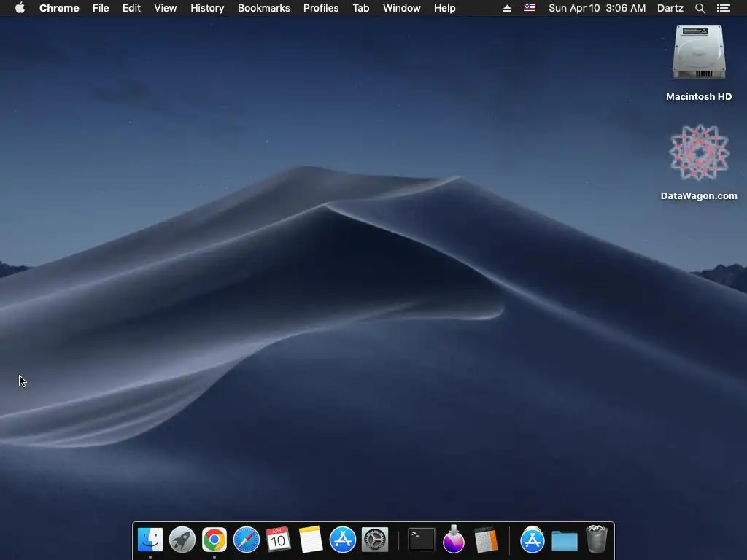This screenshot has width=747, height=560.
Task: Launch Terminal from the Dock
Action: click(x=422, y=540)
